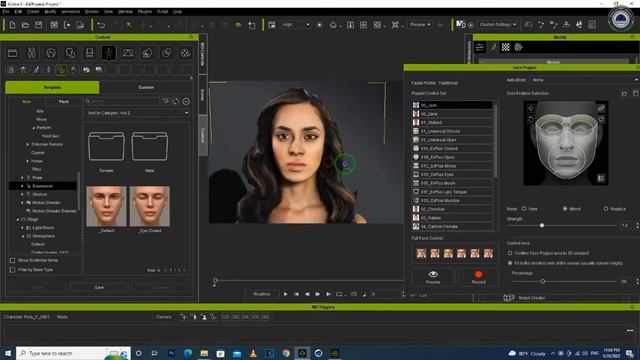Click the Morph Creator icon
This screenshot has width=640, height=360.
pos(509,298)
